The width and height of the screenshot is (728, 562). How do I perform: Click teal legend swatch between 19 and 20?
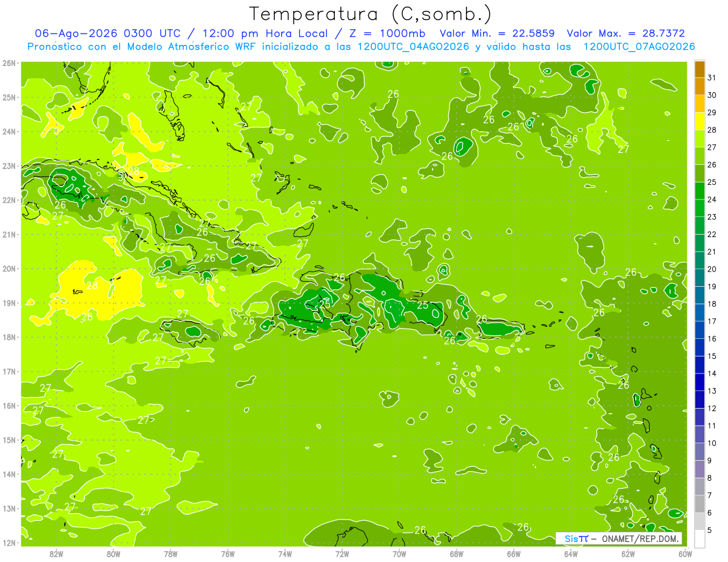(x=699, y=278)
